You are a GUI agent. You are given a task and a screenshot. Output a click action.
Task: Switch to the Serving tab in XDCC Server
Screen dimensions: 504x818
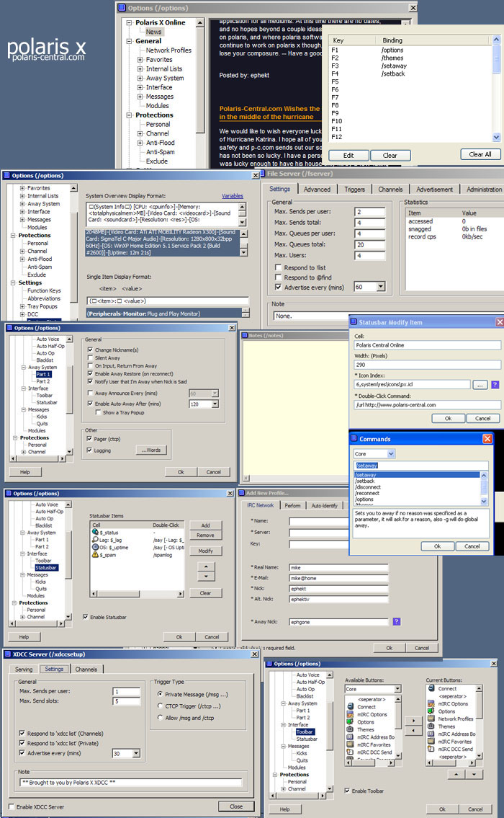tap(24, 670)
